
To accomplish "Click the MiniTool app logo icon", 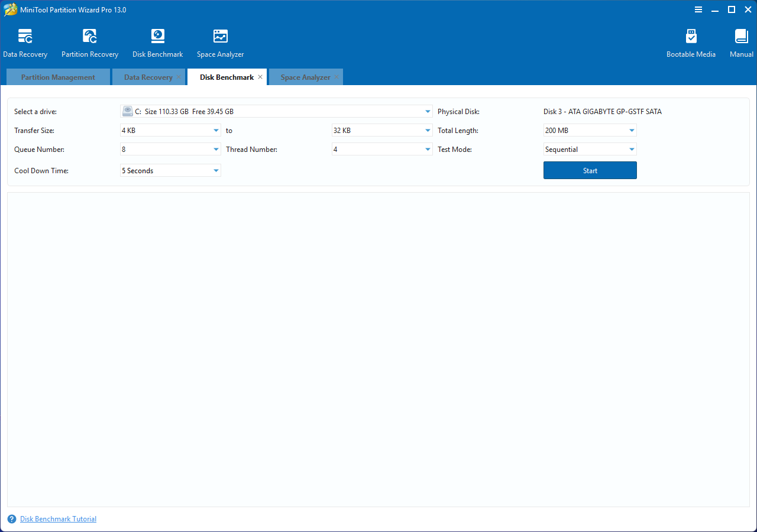I will point(11,9).
